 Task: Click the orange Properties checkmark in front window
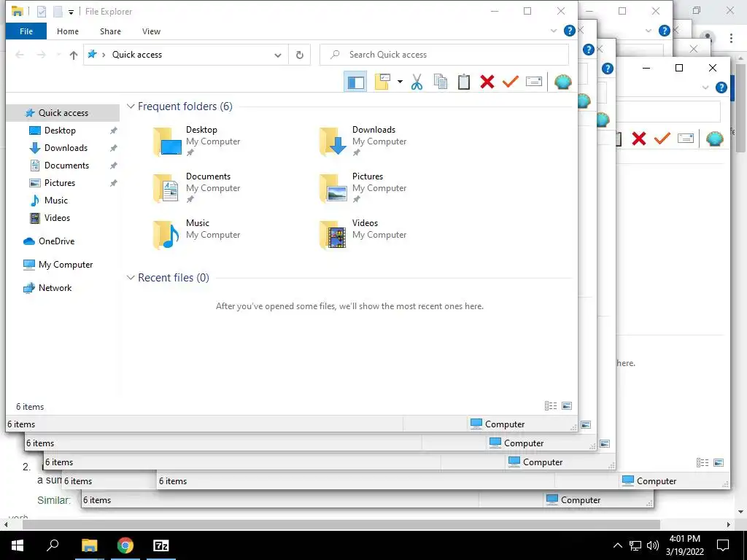coord(510,82)
